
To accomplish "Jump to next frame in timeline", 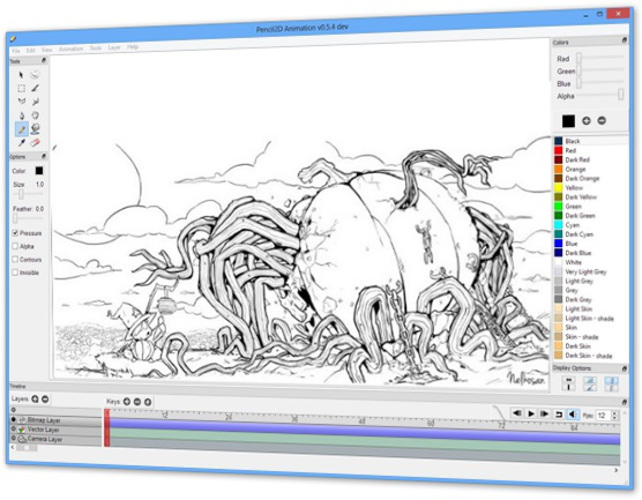I will click(x=544, y=414).
